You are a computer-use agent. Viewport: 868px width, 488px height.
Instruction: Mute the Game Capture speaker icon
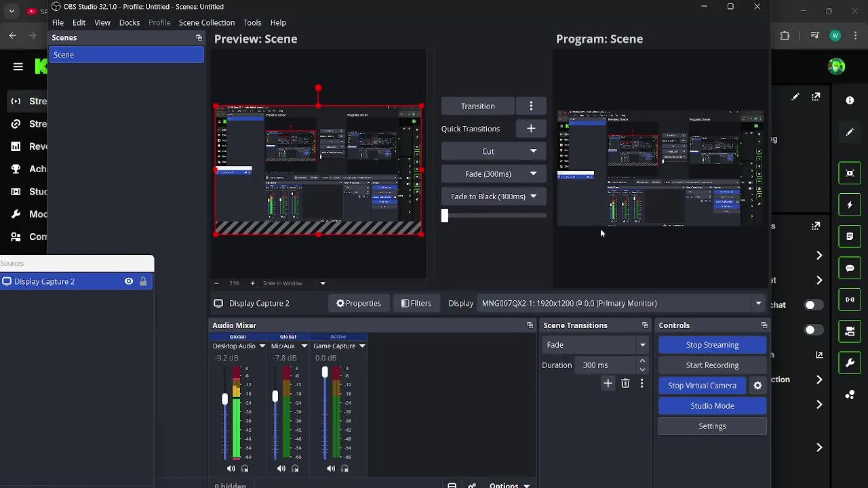331,468
